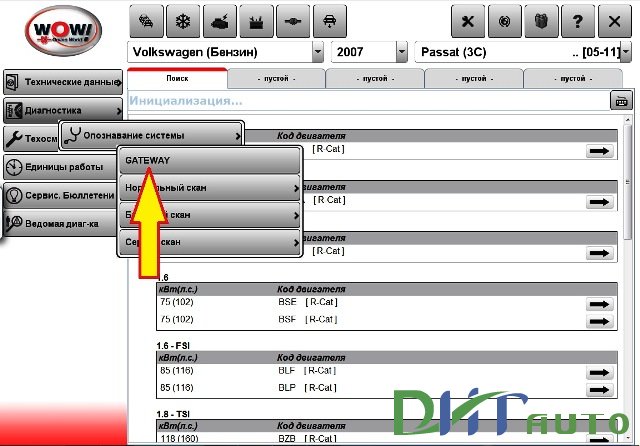Click the Техосм wrench menu button

tap(31, 139)
